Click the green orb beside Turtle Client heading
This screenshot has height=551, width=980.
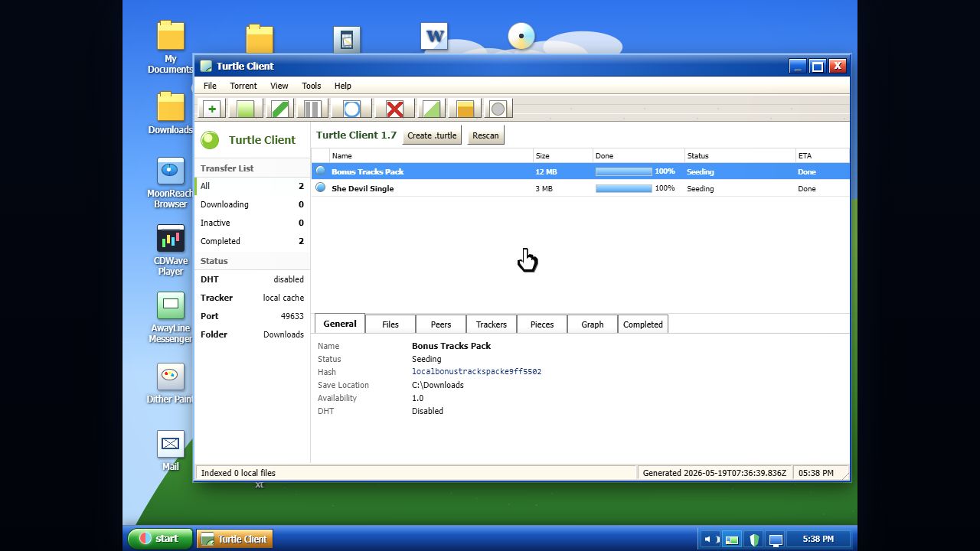click(210, 139)
